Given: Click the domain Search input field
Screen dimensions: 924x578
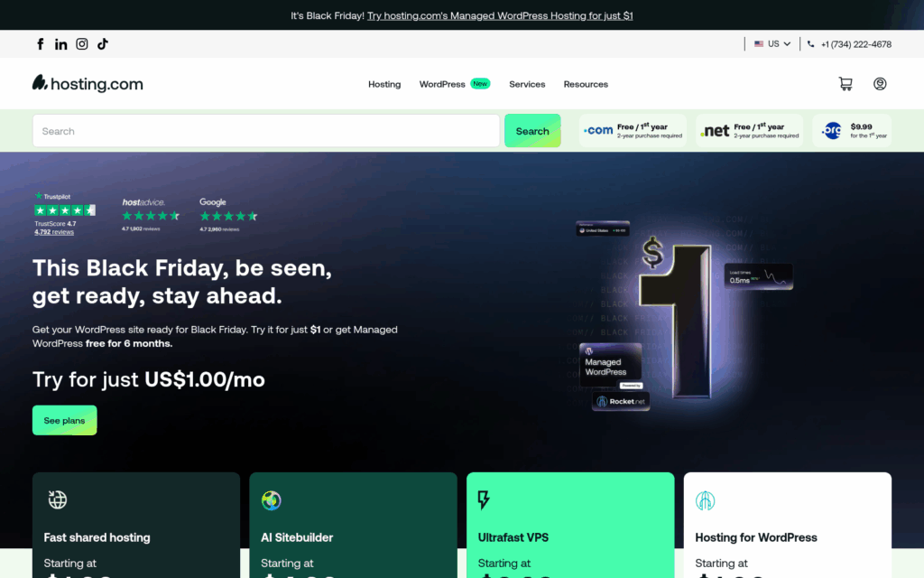Looking at the screenshot, I should 266,131.
